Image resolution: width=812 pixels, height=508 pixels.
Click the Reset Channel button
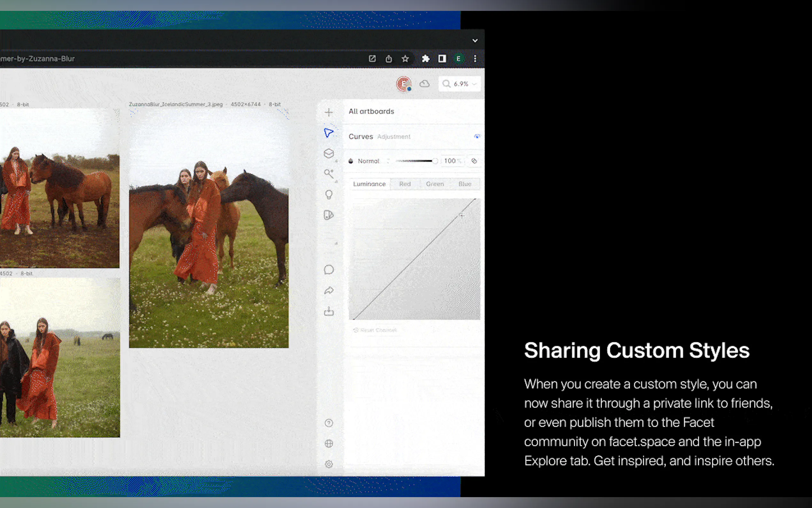[375, 330]
